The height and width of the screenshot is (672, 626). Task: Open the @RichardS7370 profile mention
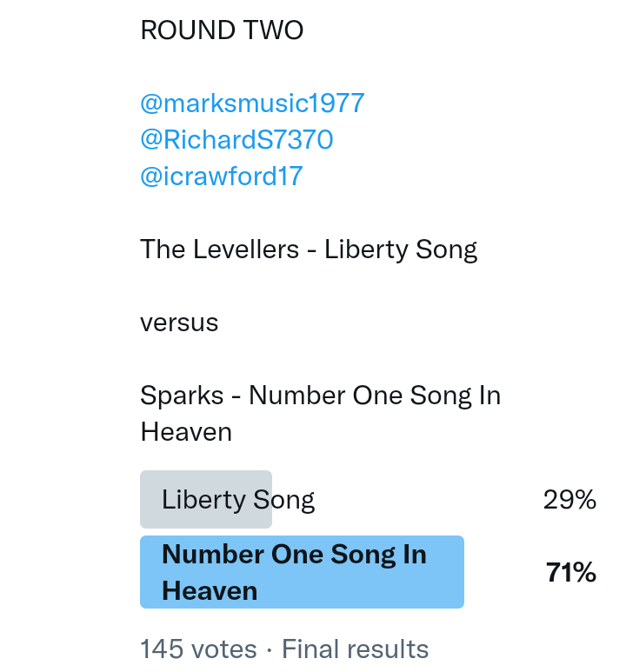coord(236,140)
